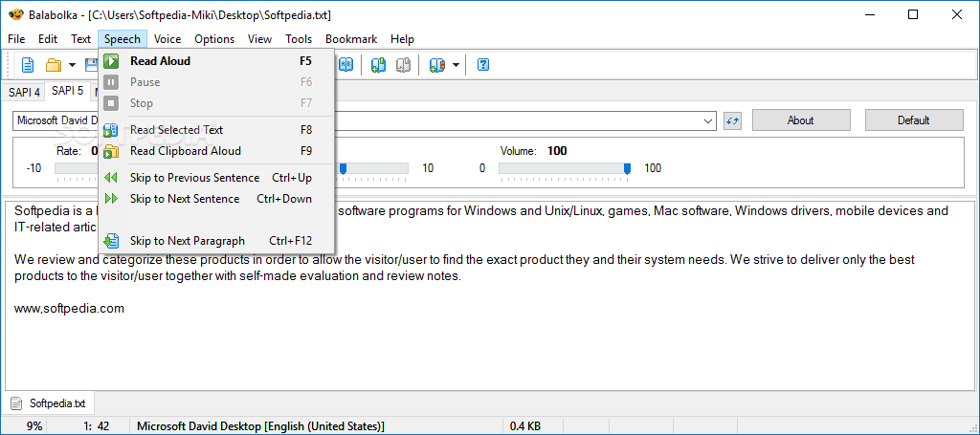
Task: Open the Voice menu
Action: coord(167,38)
